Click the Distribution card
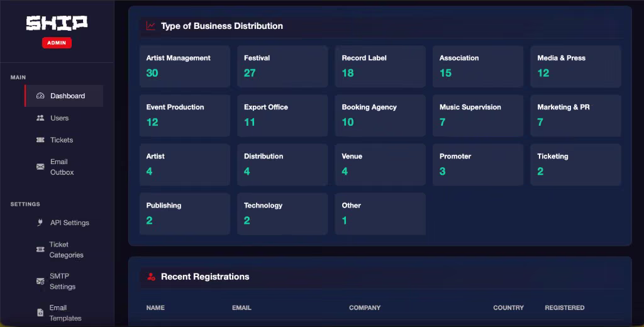Image resolution: width=644 pixels, height=327 pixels. tap(282, 165)
